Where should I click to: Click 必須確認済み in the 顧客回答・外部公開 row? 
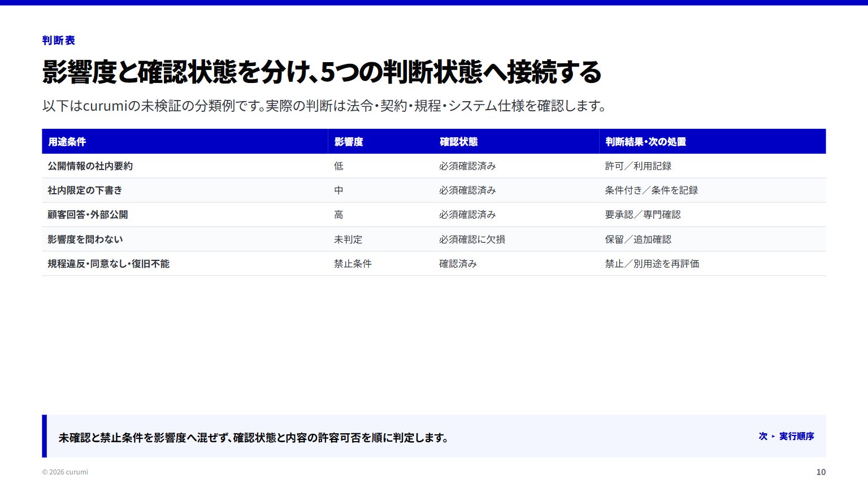point(467,215)
